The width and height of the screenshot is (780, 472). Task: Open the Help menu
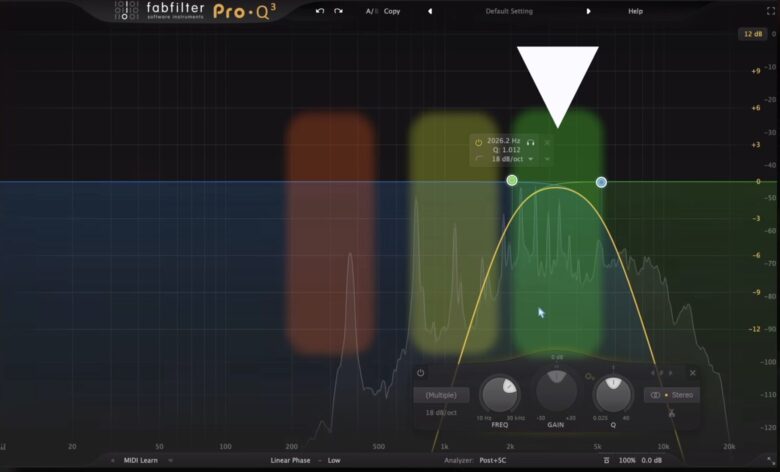[x=635, y=11]
